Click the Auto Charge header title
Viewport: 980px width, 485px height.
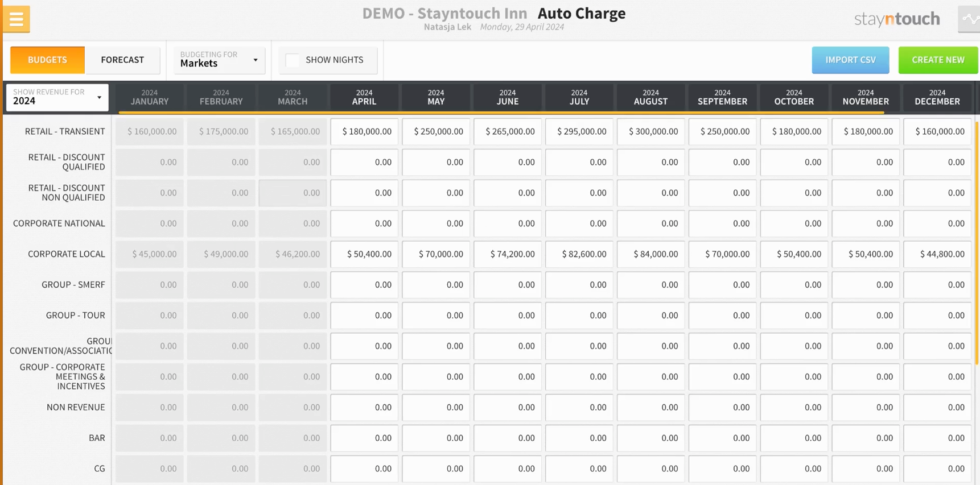[582, 13]
